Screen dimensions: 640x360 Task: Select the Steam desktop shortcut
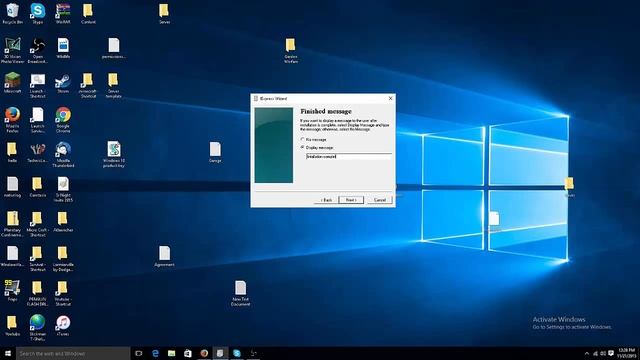pos(63,83)
